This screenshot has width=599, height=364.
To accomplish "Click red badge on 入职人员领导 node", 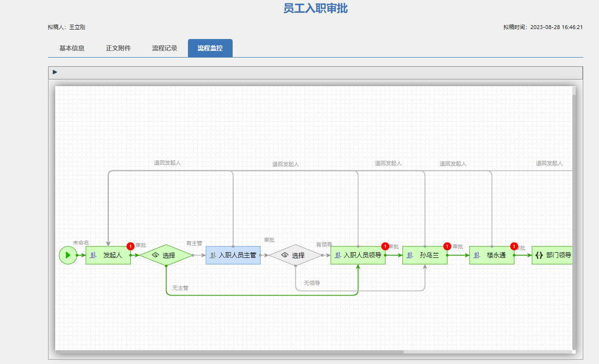I will click(x=385, y=246).
